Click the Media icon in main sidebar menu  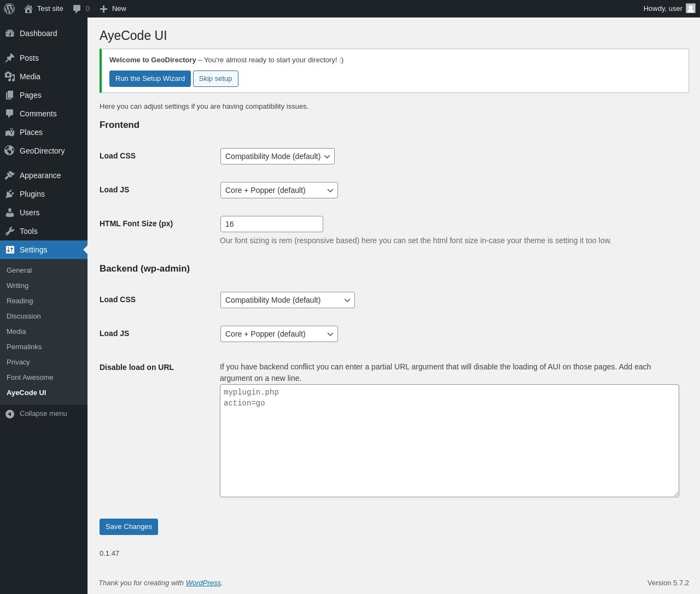10,77
